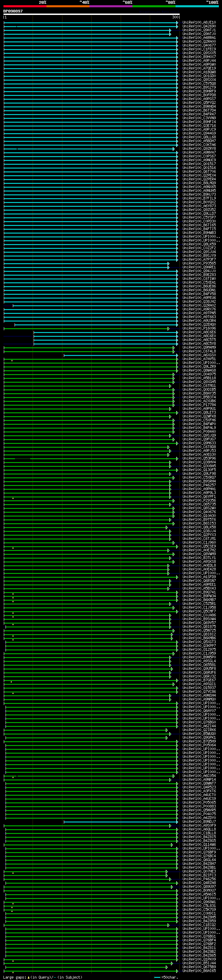Select the label UniRef100_A9S0F9

coord(199,826)
